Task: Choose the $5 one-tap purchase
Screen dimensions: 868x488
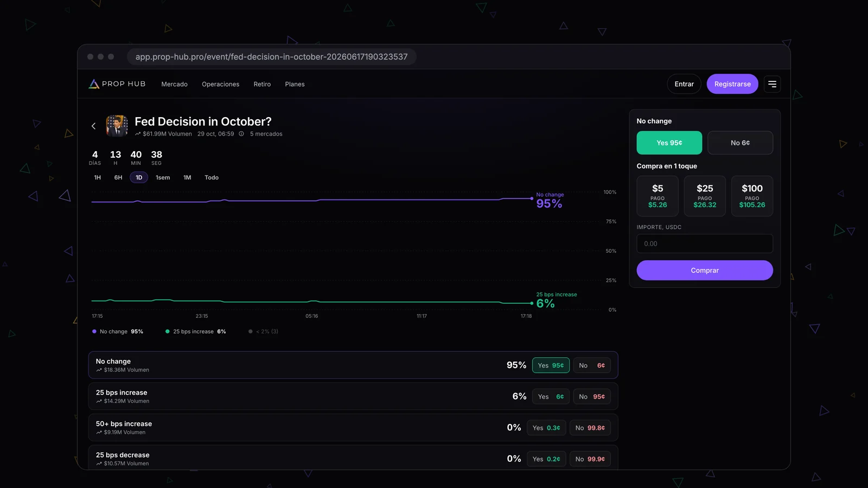Action: pos(658,196)
